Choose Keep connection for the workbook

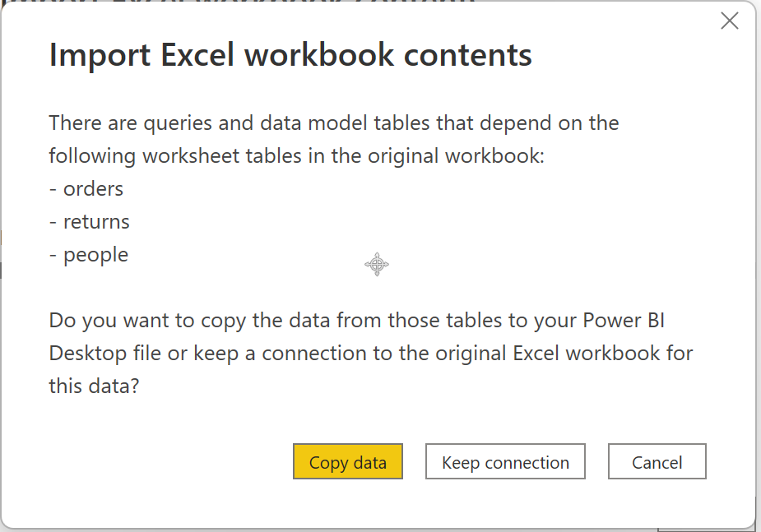click(505, 462)
